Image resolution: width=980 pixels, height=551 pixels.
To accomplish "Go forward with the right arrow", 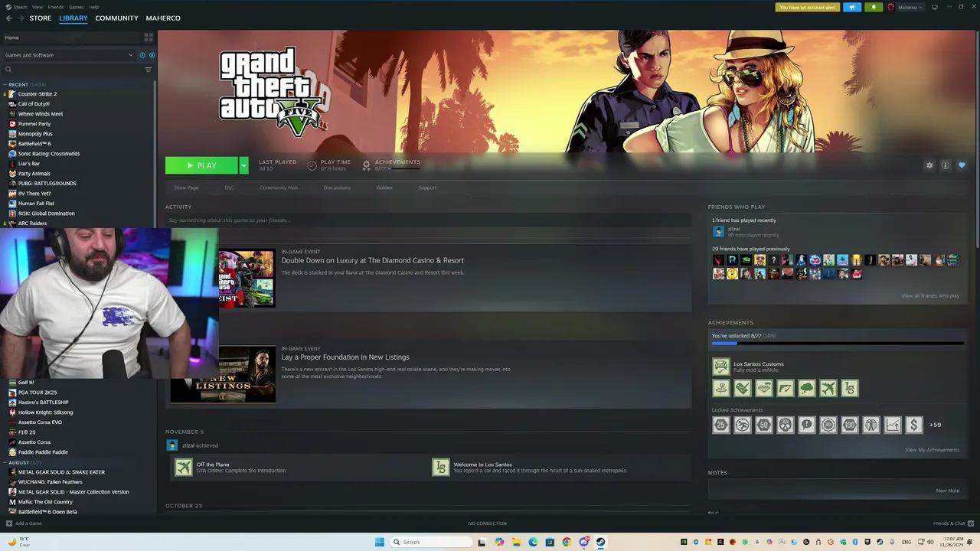I will pyautogui.click(x=20, y=18).
